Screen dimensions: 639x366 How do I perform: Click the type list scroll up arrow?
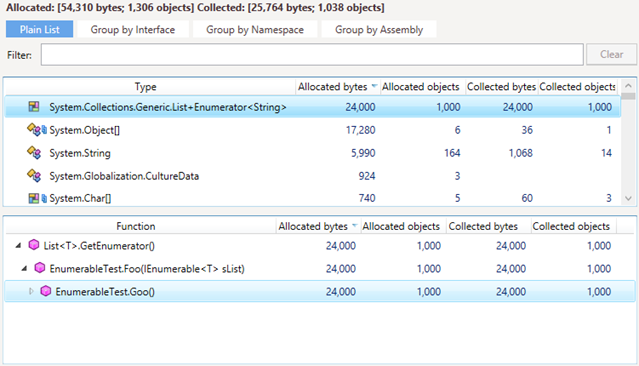(628, 85)
